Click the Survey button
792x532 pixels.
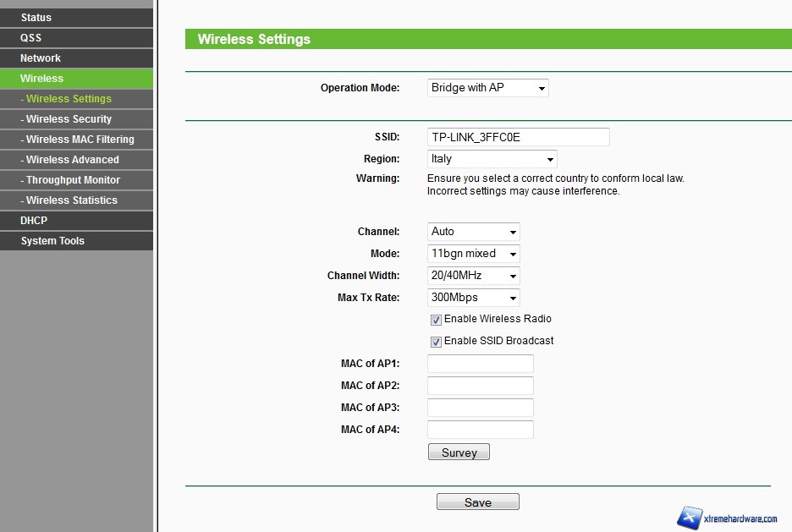coord(459,452)
